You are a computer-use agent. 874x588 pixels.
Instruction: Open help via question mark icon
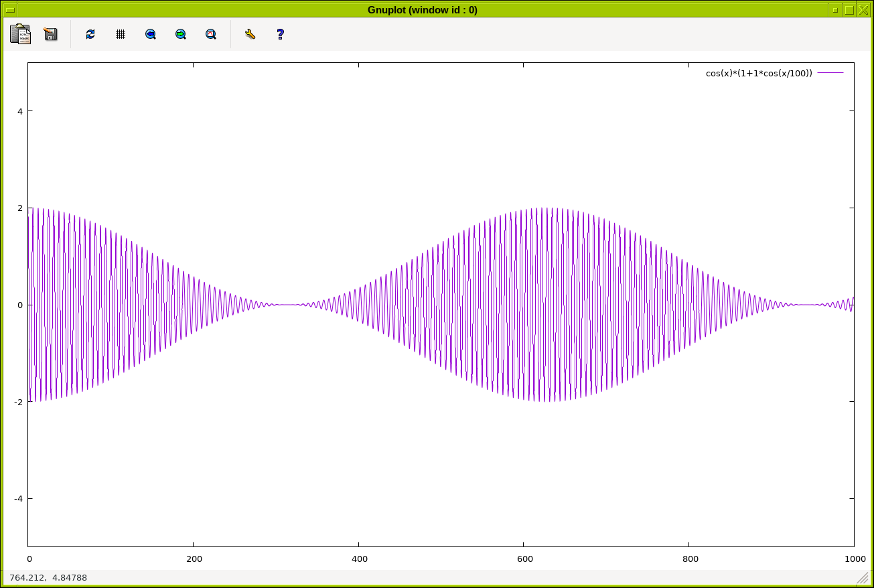tap(281, 34)
